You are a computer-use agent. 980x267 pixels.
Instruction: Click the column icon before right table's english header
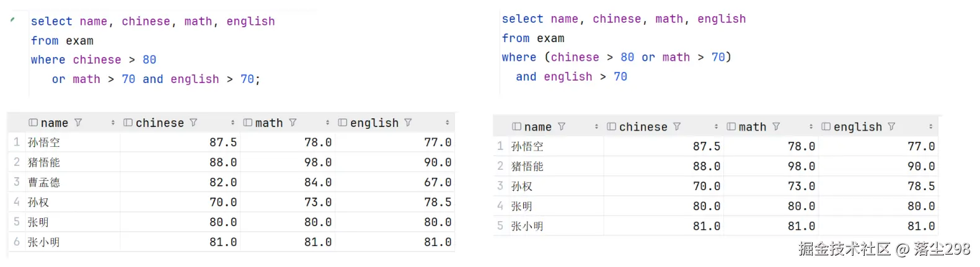[826, 126]
